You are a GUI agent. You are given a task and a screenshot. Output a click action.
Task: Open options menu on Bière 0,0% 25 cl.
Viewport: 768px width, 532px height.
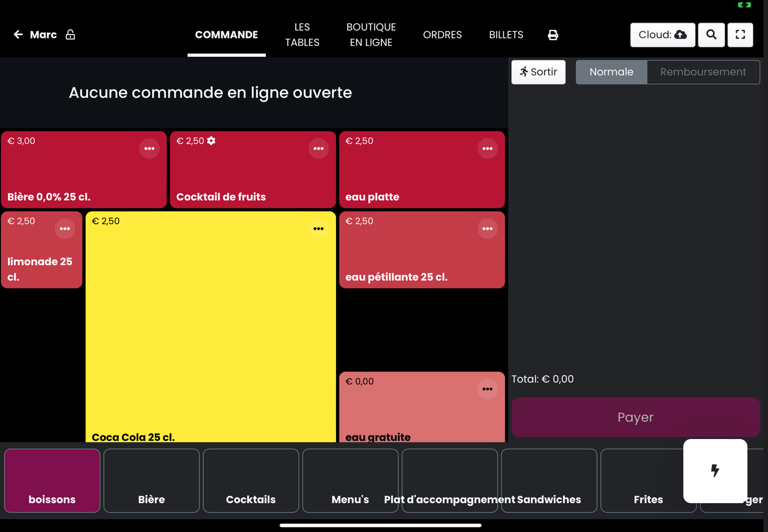pos(149,148)
